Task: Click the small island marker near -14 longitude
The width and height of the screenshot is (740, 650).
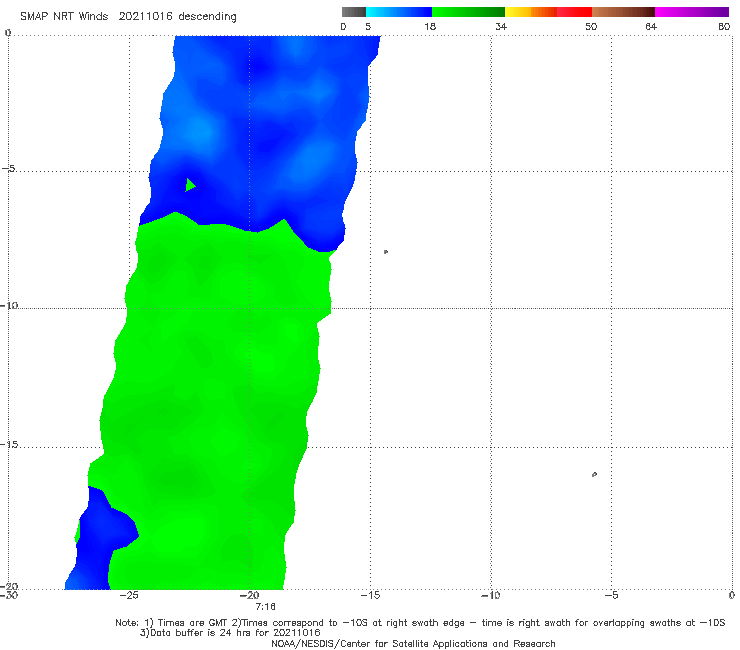Action: pos(386,252)
